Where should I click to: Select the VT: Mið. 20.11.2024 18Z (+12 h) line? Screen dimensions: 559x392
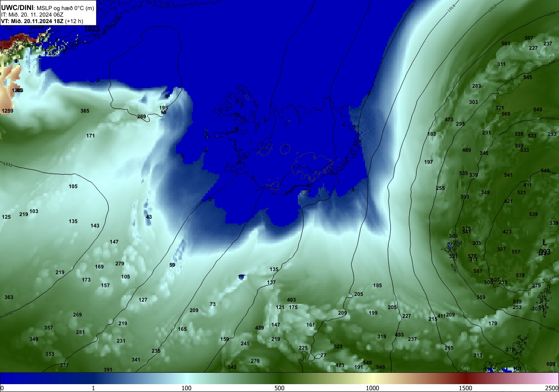click(42, 21)
